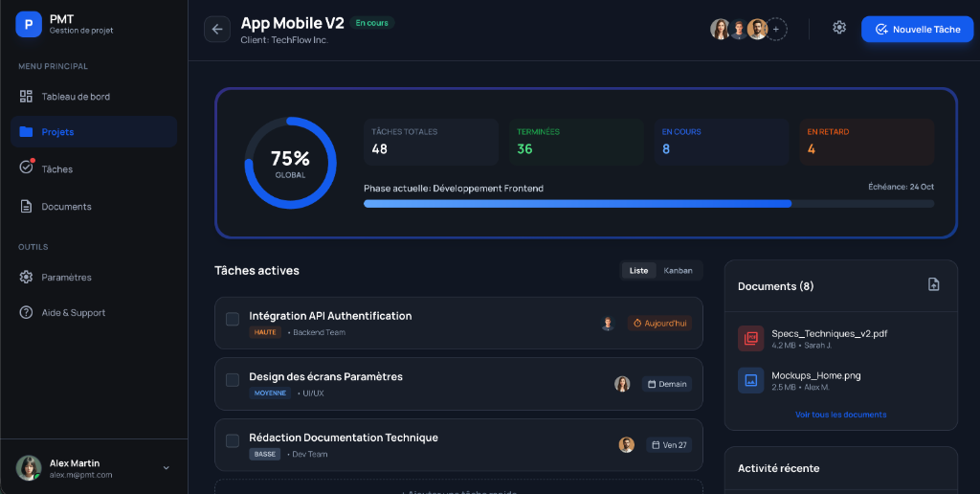Tick the Rédaction Documentation Technique checkbox
This screenshot has height=494, width=980.
pos(233,441)
